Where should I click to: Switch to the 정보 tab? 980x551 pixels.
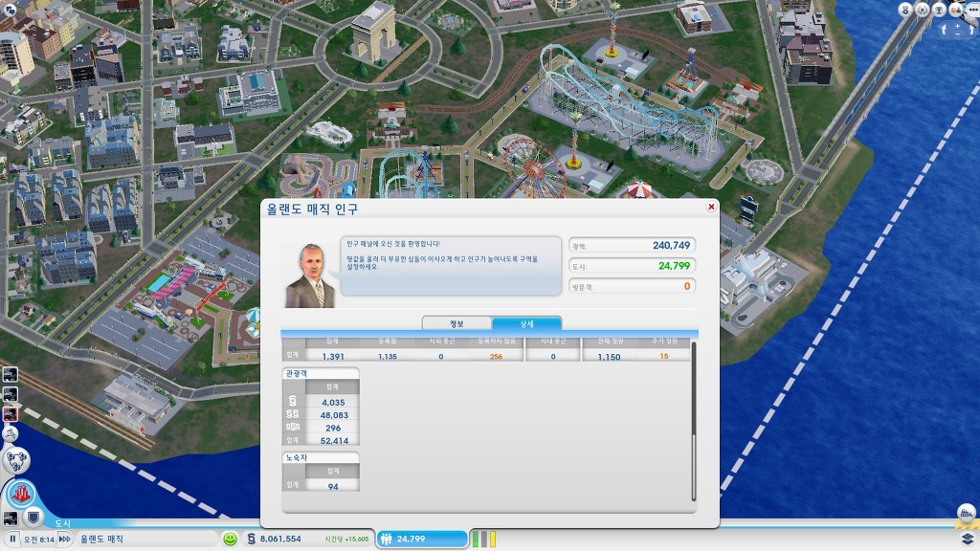click(457, 323)
